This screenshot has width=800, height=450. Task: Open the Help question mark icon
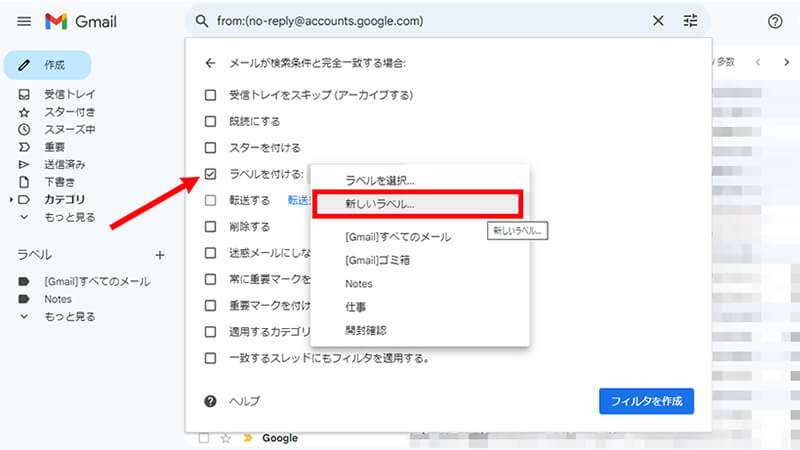tap(774, 21)
